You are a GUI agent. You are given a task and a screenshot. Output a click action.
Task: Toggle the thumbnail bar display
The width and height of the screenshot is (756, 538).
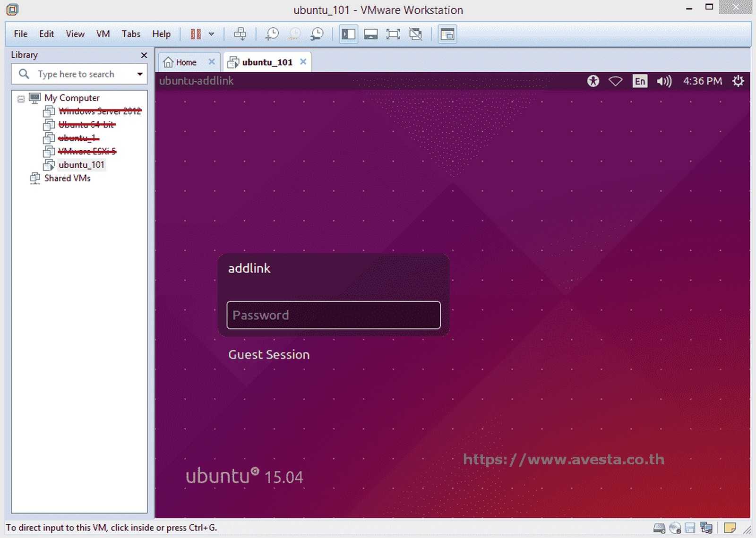click(371, 34)
